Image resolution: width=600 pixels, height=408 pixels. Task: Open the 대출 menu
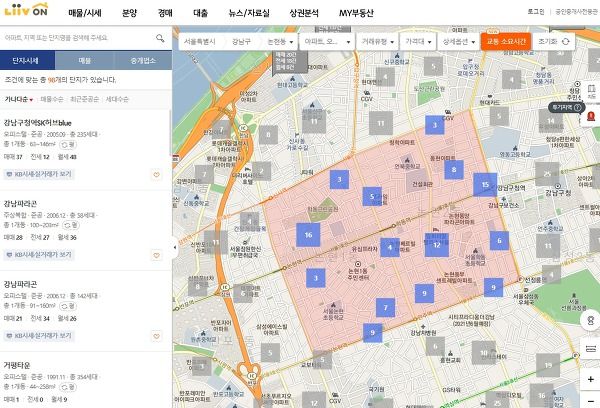201,13
